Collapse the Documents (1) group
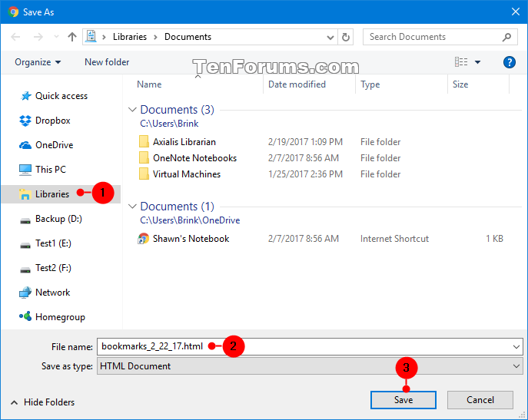Screen dimensions: 528x420 click(132, 207)
